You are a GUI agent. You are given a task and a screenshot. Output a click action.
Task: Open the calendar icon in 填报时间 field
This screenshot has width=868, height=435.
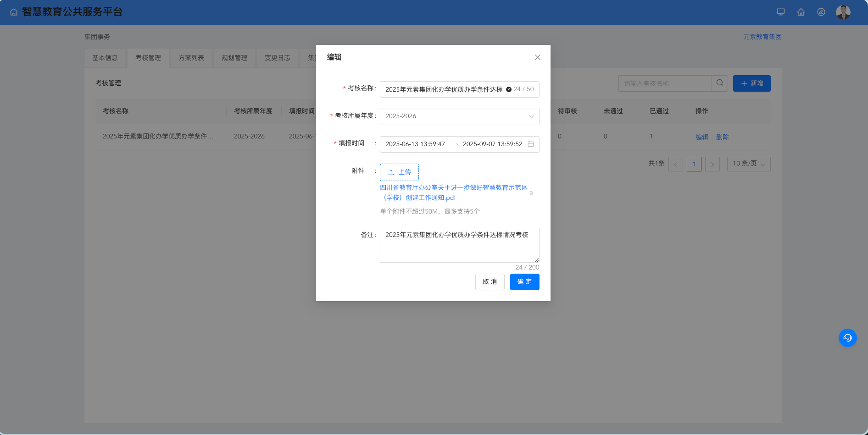(x=531, y=144)
